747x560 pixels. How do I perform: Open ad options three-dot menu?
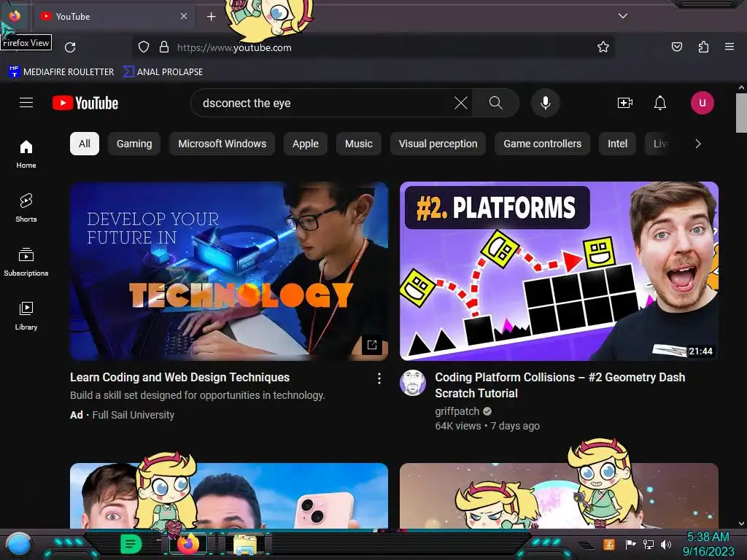(379, 378)
